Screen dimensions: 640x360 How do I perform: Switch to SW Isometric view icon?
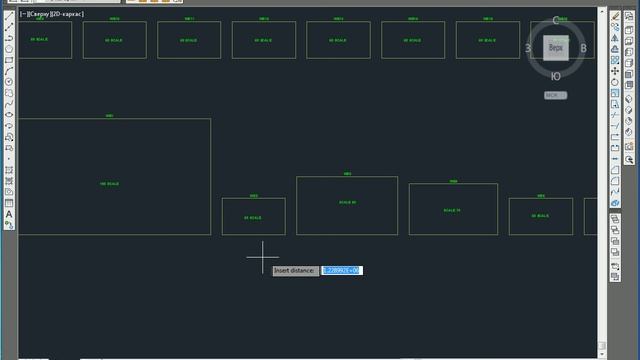[629, 99]
